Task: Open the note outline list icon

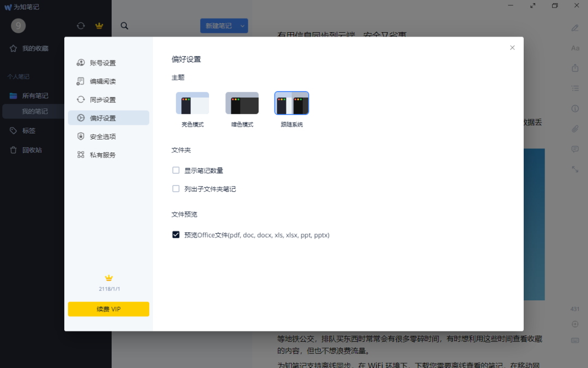Action: 576,87
